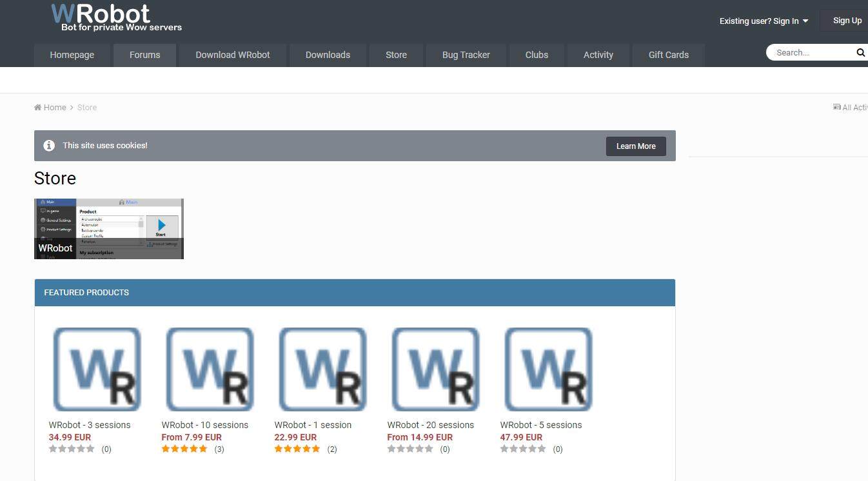
Task: Click the star rating for WRobot - 1 session
Action: (x=297, y=449)
